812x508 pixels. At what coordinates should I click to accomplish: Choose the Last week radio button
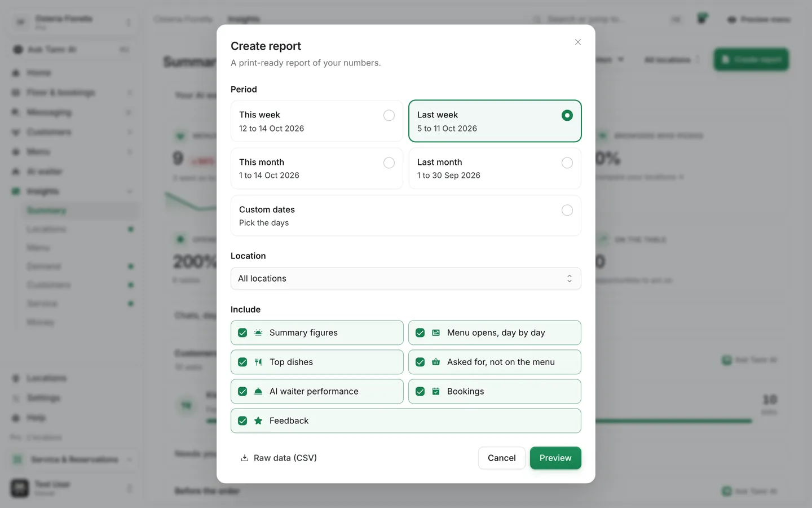[567, 115]
